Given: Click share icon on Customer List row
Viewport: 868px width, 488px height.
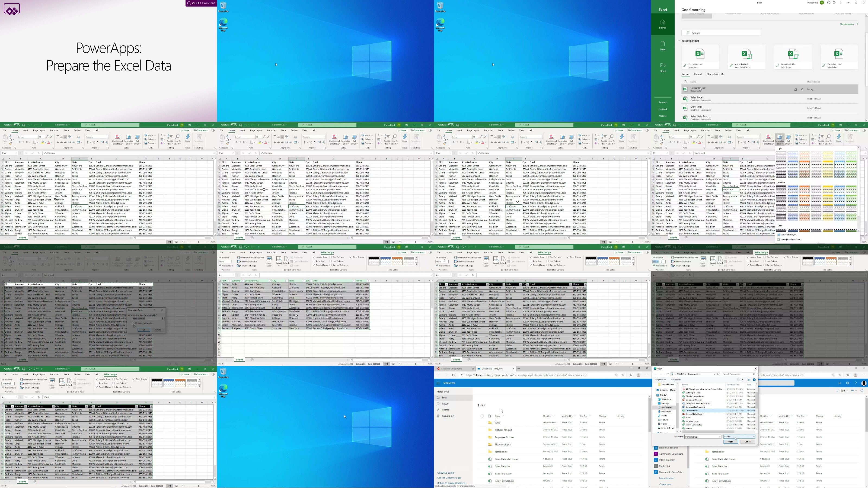Looking at the screenshot, I should tap(796, 89).
